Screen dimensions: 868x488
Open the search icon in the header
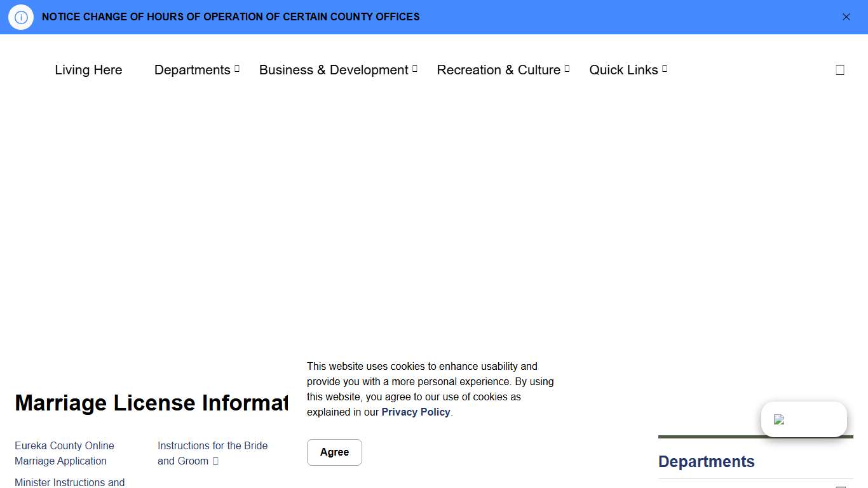(x=840, y=70)
